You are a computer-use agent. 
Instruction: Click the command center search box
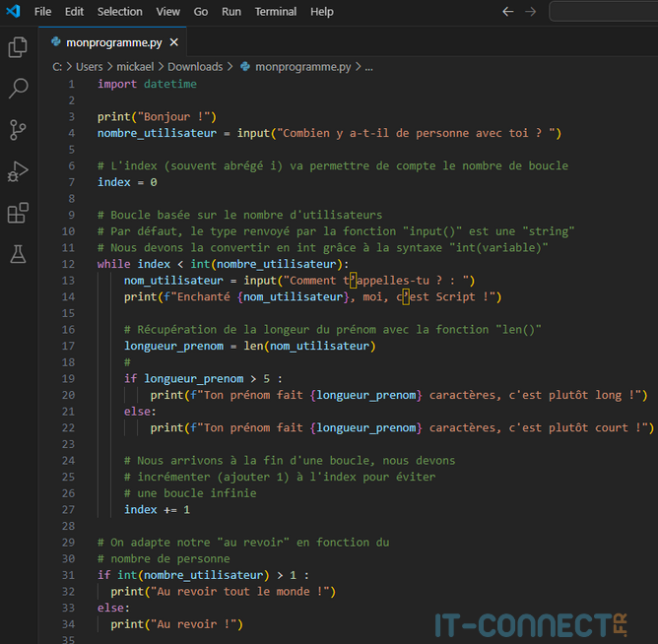pos(603,12)
